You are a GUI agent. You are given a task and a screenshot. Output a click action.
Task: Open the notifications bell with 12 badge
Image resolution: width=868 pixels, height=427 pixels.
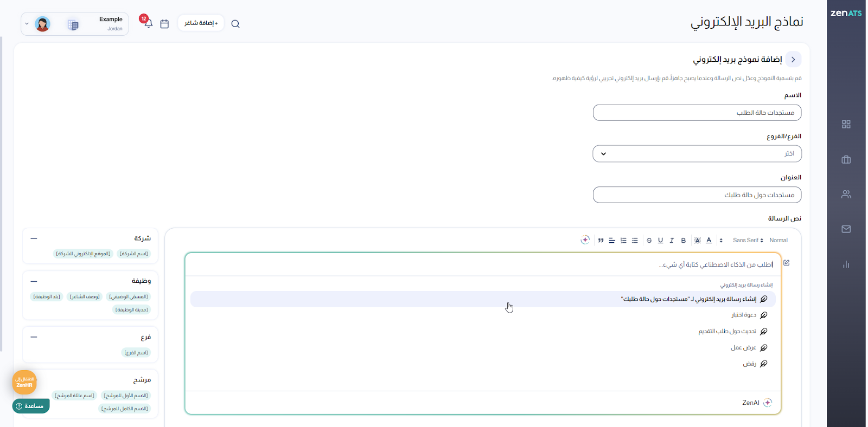[148, 22]
